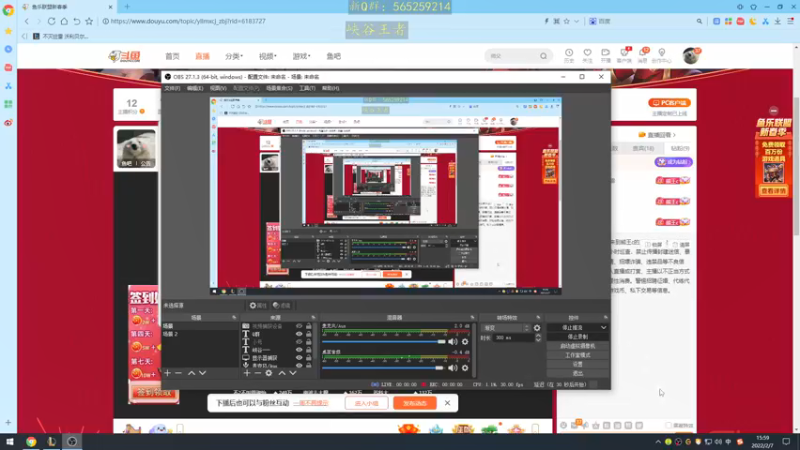Expand Douyu 分类 navigation dropdown
Screen dimensions: 800x450
[x=234, y=56]
